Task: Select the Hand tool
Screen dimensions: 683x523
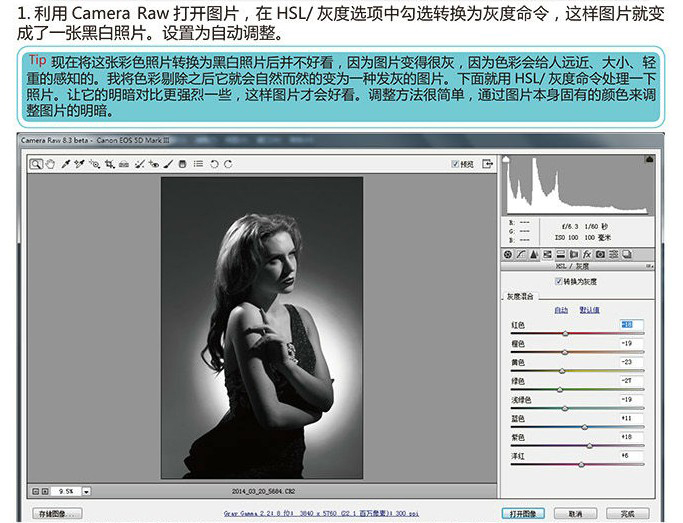Action: click(x=50, y=164)
